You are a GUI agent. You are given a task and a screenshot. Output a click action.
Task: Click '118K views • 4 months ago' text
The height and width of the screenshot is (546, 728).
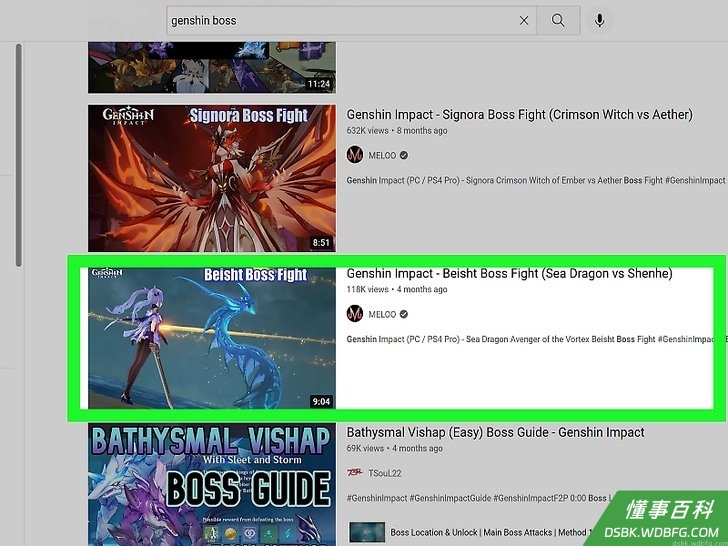(397, 289)
